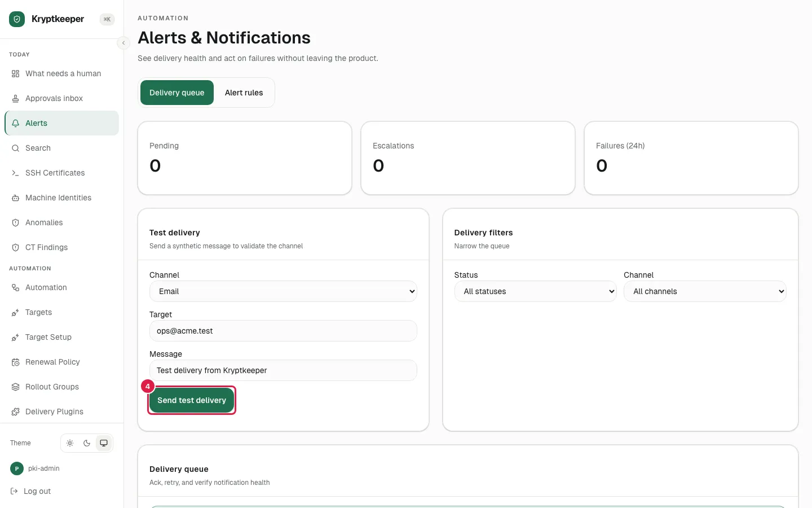Click the Targets plug icon
812x508 pixels.
coord(16,313)
